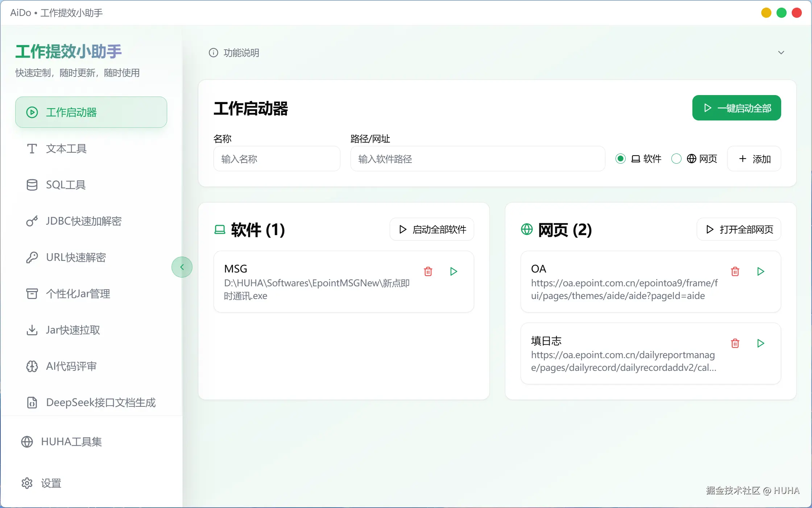Collapse the sidebar with arrow button
Screen dimensions: 812x508
click(x=182, y=267)
